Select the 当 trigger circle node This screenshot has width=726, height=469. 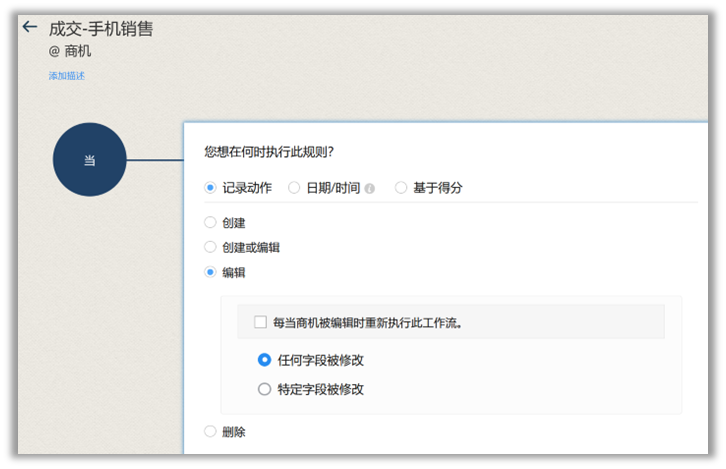89,160
